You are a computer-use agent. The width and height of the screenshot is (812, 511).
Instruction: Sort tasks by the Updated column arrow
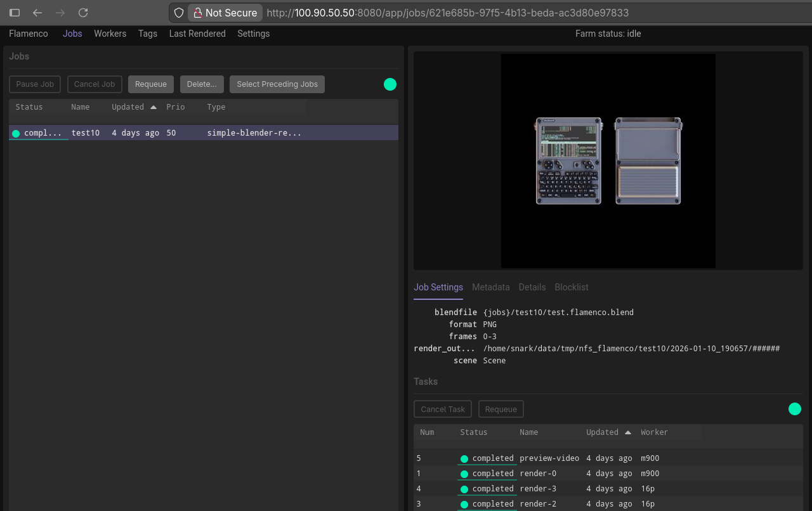(627, 432)
